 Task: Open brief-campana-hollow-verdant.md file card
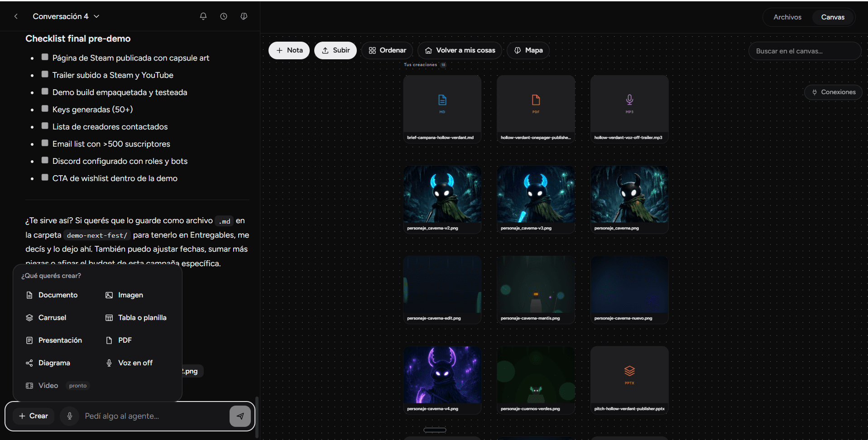[442, 109]
